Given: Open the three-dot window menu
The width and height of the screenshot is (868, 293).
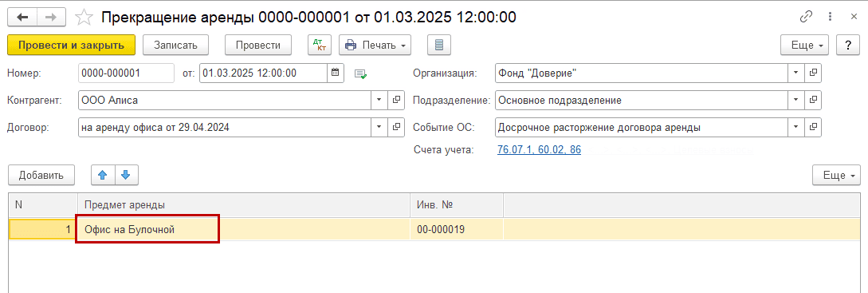Looking at the screenshot, I should (x=830, y=17).
